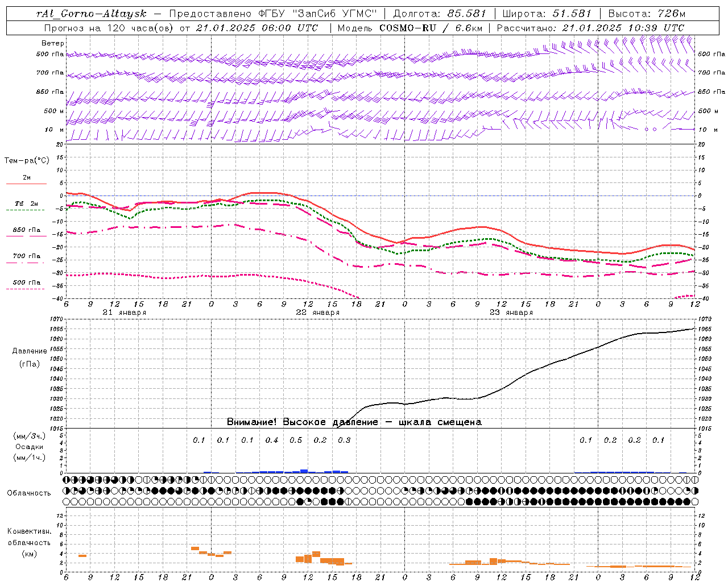Click the 500 гПа temperature legend entry

tap(26, 282)
